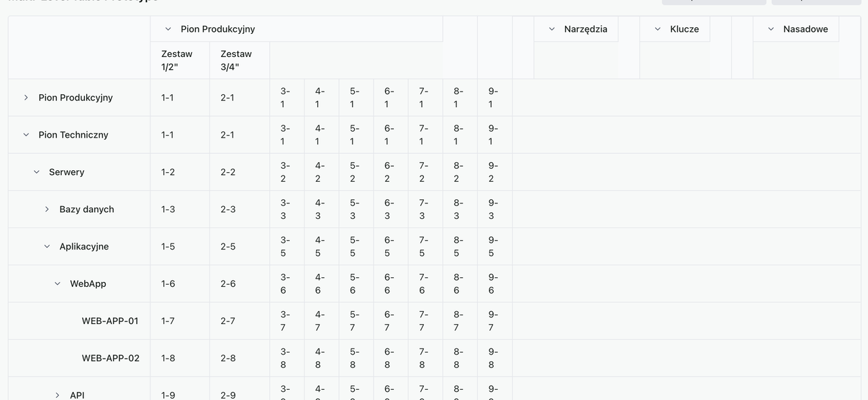This screenshot has height=400, width=868.
Task: Click cell 1-5 in Aplikacyjne row
Action: tap(180, 247)
